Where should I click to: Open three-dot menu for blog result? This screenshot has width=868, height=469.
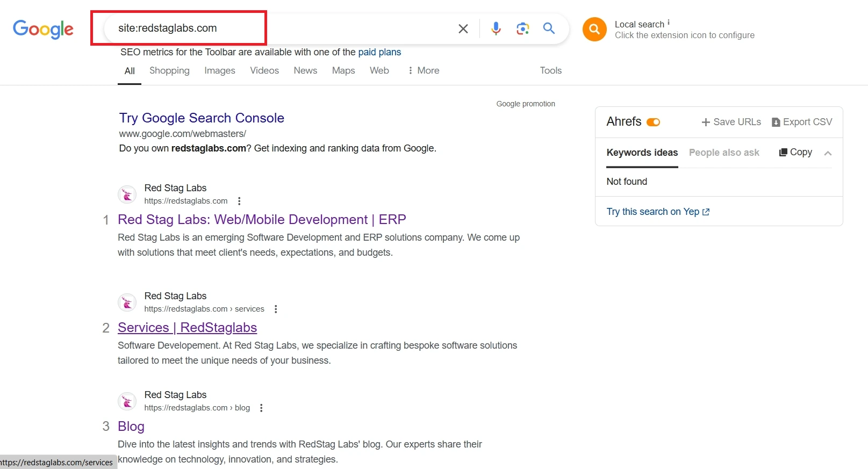[x=261, y=408]
